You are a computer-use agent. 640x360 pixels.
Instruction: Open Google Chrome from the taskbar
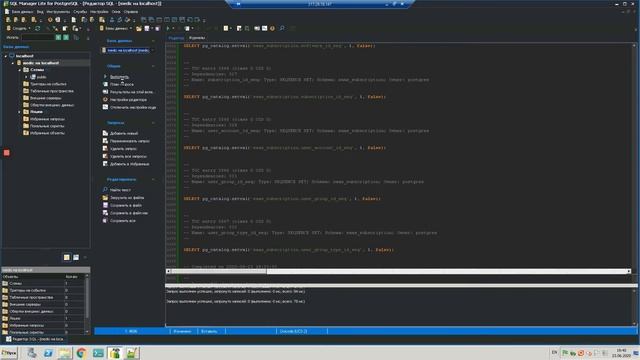(x=81, y=353)
